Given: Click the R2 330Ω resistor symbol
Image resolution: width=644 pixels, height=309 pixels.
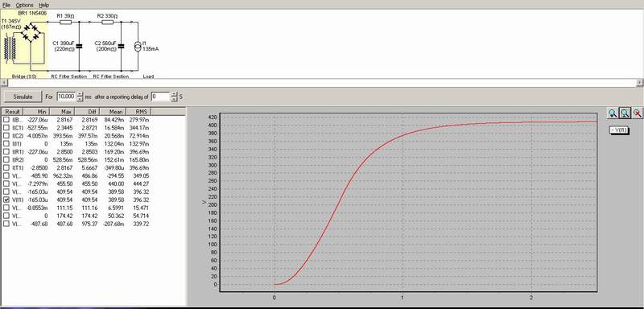Looking at the screenshot, I should coord(108,22).
